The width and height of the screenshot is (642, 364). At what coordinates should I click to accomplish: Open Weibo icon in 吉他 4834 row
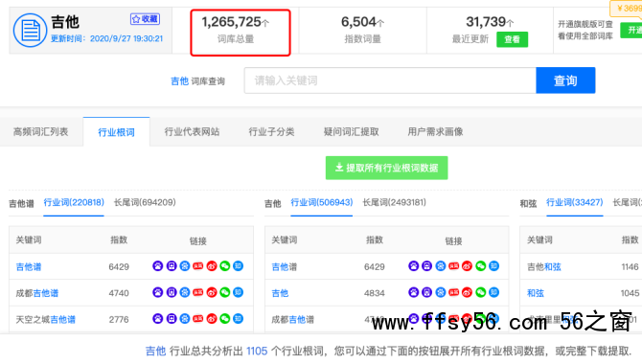point(468,292)
